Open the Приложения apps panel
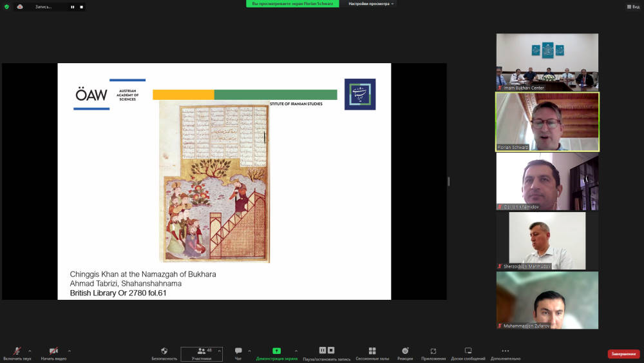This screenshot has width=644, height=363. click(433, 354)
